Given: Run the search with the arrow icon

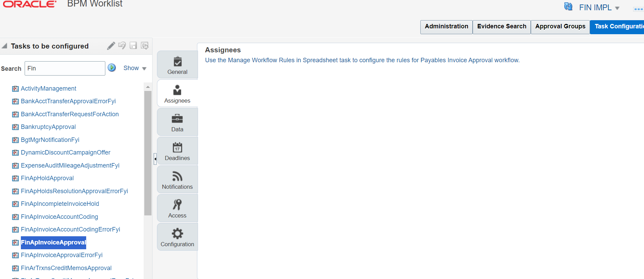Looking at the screenshot, I should 112,68.
